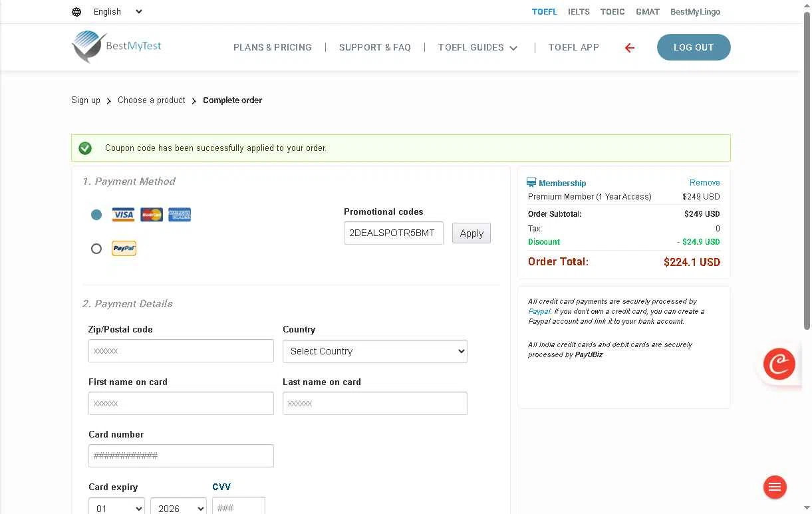This screenshot has width=812, height=514.
Task: Switch to the TOEIC site tab
Action: (x=612, y=12)
